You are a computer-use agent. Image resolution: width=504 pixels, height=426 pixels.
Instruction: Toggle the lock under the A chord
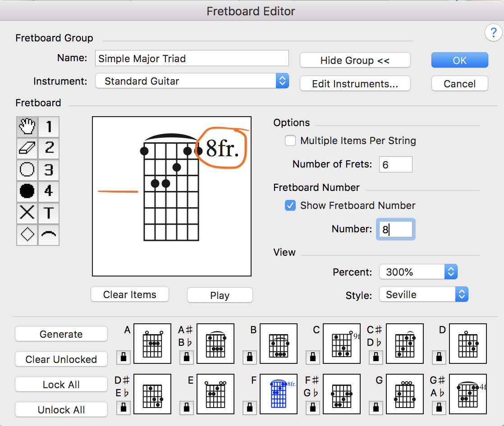pos(123,357)
